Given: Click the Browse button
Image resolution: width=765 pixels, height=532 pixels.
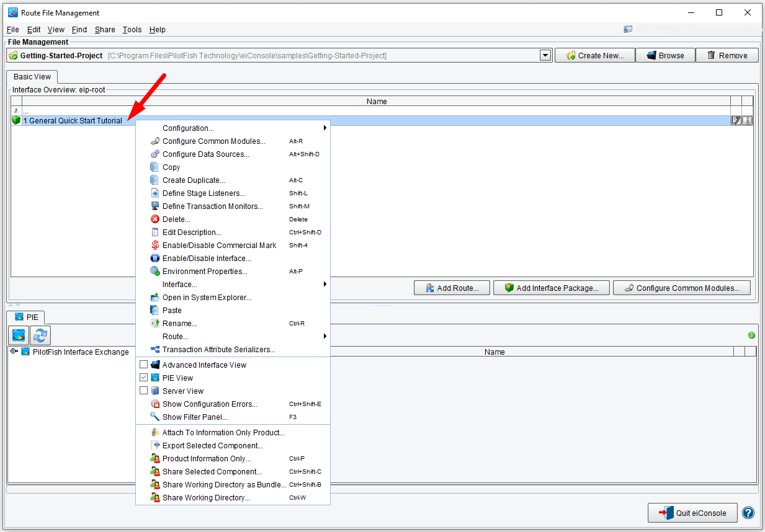Looking at the screenshot, I should (665, 55).
